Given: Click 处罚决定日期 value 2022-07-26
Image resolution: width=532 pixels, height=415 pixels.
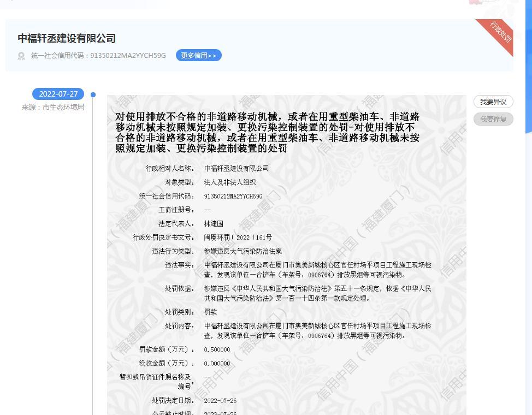Looking at the screenshot, I should 220,401.
